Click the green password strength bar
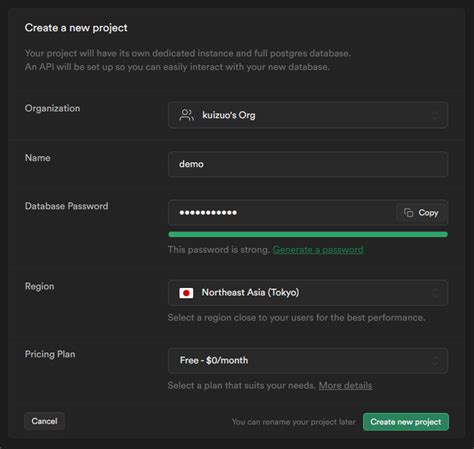 point(308,234)
